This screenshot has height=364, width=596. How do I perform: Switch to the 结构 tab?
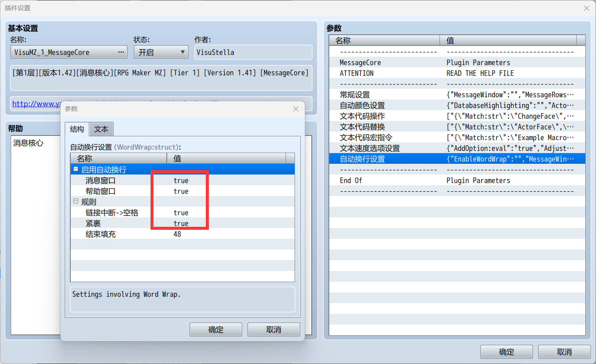tap(77, 129)
